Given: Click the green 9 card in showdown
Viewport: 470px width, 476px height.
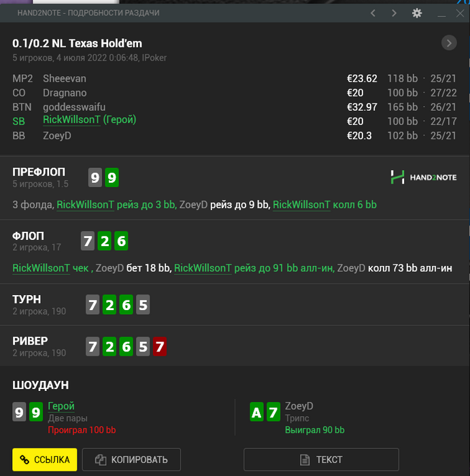Looking at the screenshot, I should pyautogui.click(x=36, y=412).
